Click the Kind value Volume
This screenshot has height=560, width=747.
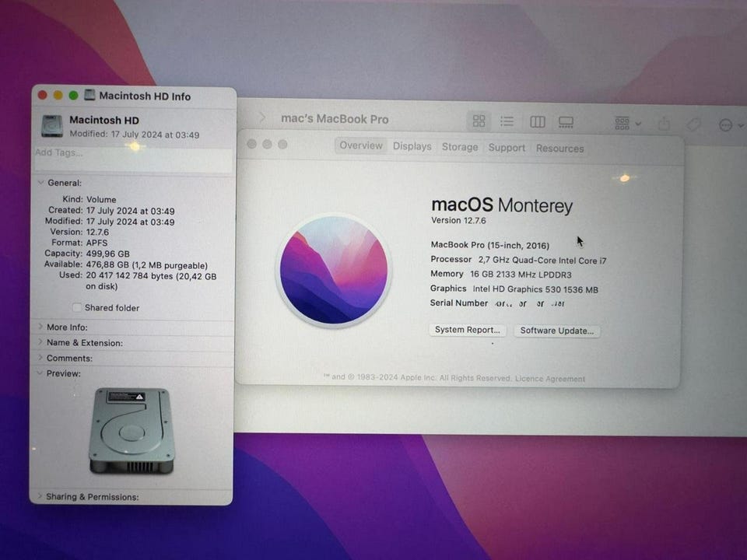click(x=101, y=200)
